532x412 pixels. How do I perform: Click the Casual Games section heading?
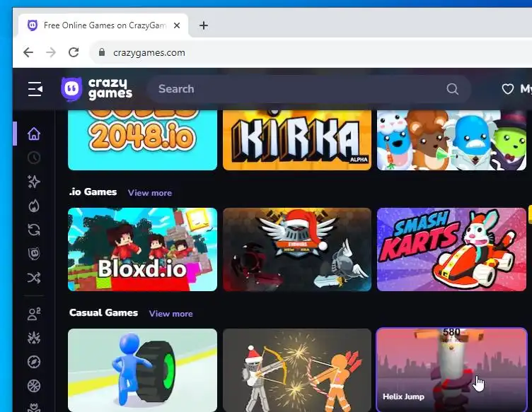pyautogui.click(x=103, y=312)
